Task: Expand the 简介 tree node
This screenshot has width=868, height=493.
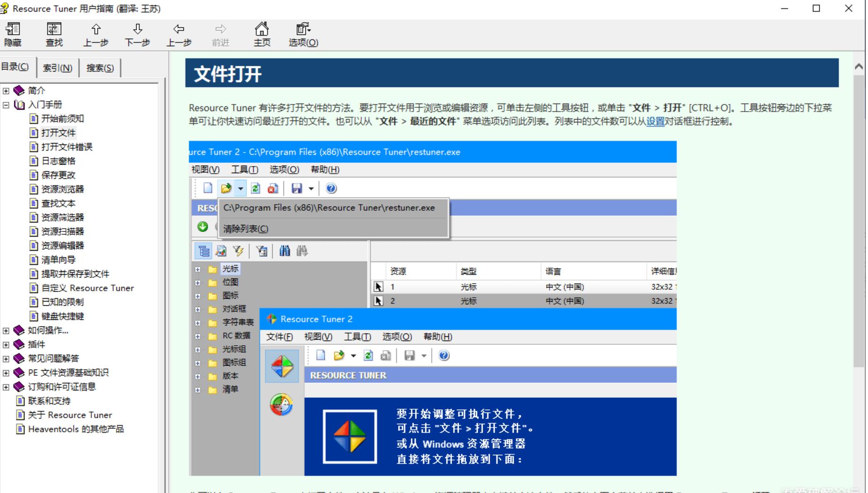Action: [6, 90]
